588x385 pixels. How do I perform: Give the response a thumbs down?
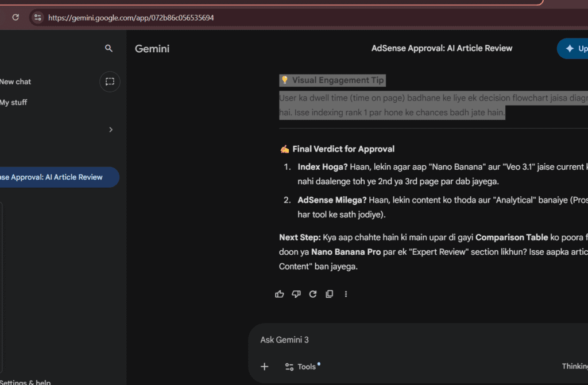[x=296, y=294]
